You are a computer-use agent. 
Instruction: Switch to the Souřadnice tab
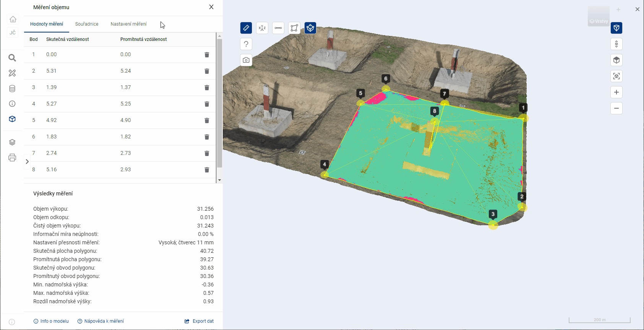click(x=87, y=24)
